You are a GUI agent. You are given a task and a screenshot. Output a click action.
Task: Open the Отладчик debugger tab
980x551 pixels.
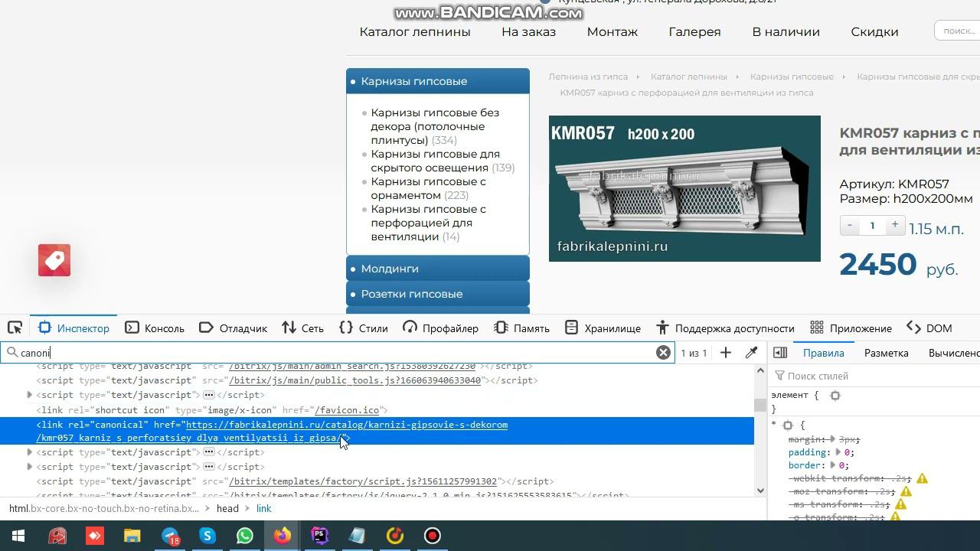click(x=233, y=328)
